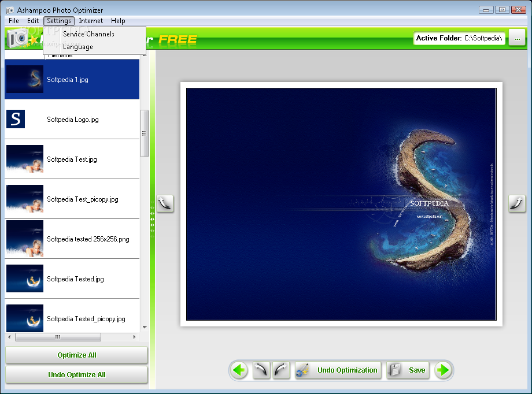
Task: Open the Edit menu
Action: point(33,21)
